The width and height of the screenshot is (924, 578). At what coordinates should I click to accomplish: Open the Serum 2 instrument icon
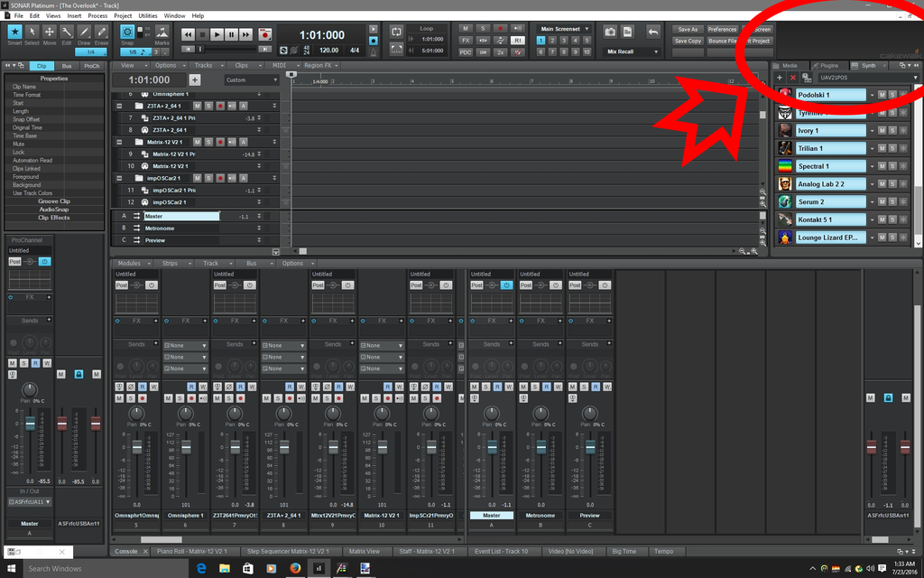(x=785, y=202)
